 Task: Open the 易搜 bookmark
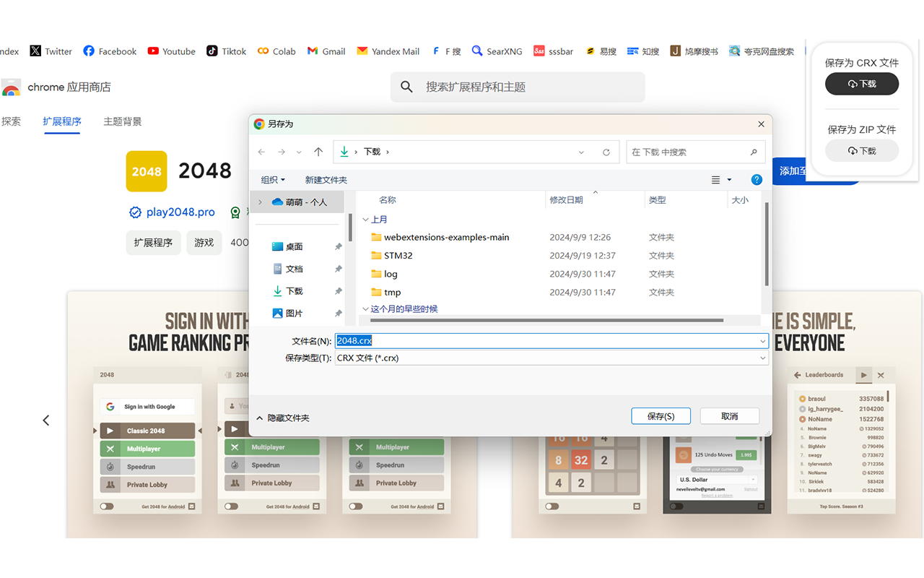tap(601, 51)
